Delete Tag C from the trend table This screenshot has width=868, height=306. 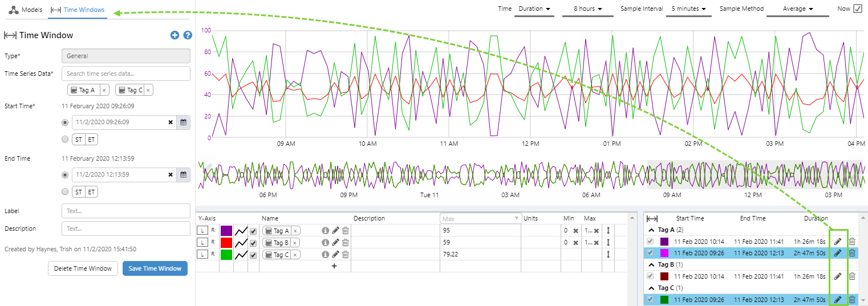pos(346,255)
